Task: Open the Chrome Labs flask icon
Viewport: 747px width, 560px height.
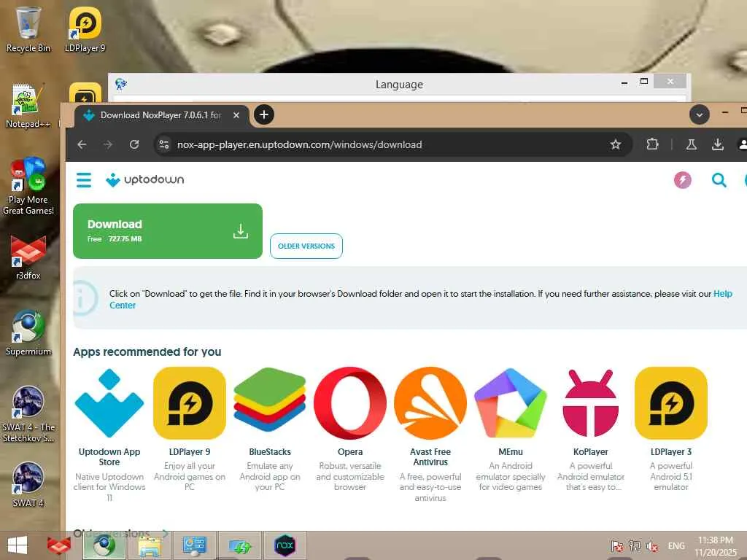Action: tap(692, 144)
